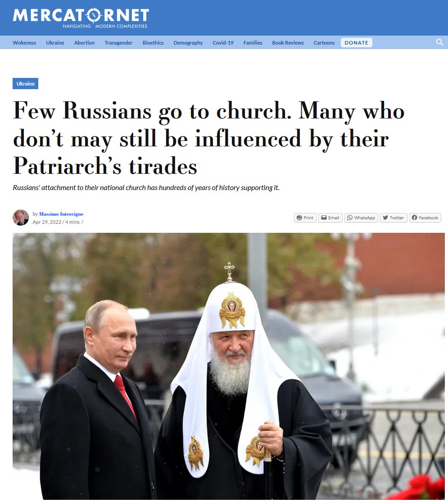Click the MercatorNet logo
Screen dimensions: 448x503
click(x=81, y=18)
